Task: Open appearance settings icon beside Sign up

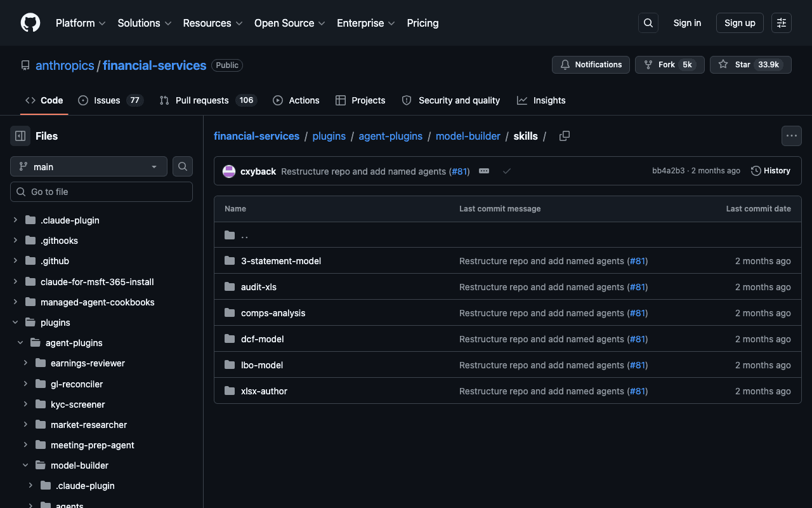Action: (x=782, y=23)
